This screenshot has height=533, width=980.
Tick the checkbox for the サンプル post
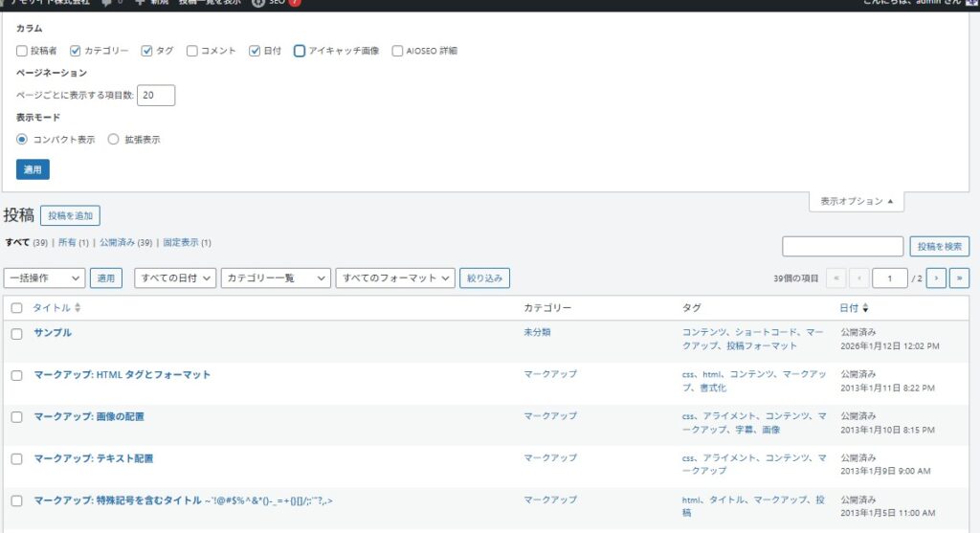pyautogui.click(x=16, y=334)
